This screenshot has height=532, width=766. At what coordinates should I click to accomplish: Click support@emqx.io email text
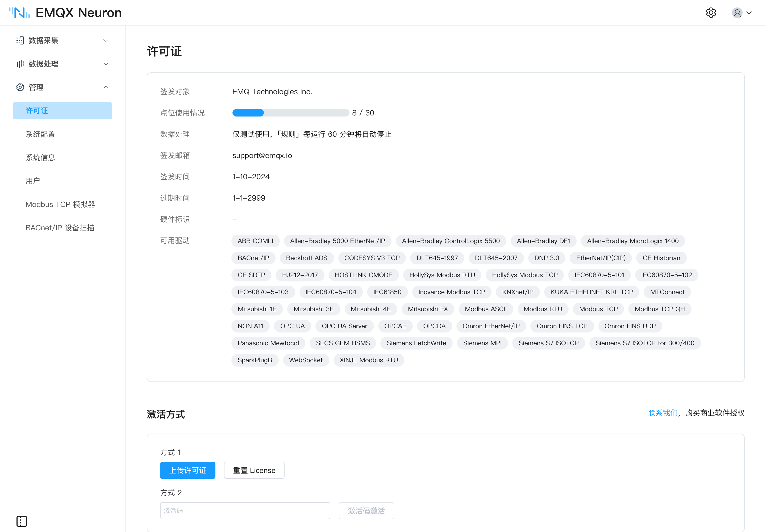click(262, 155)
